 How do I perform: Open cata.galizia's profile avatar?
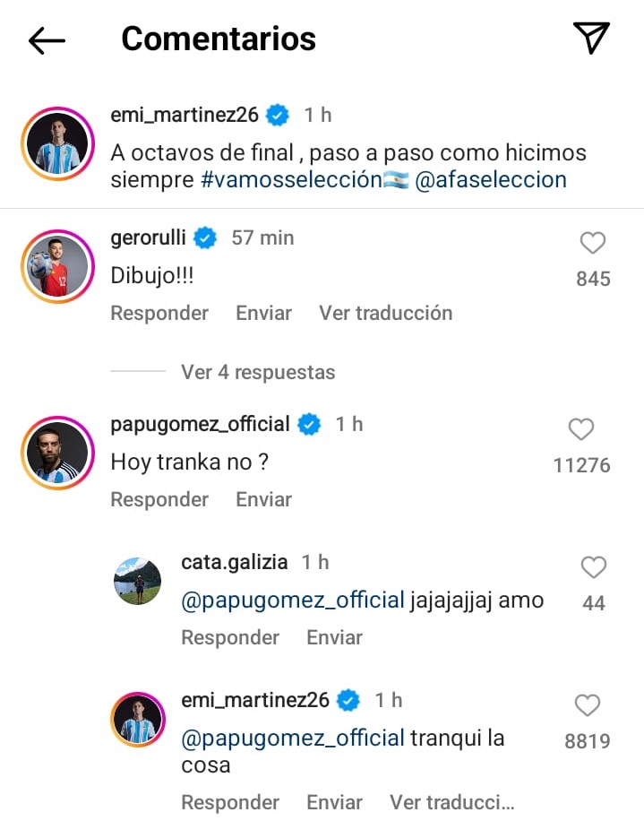coord(137,581)
